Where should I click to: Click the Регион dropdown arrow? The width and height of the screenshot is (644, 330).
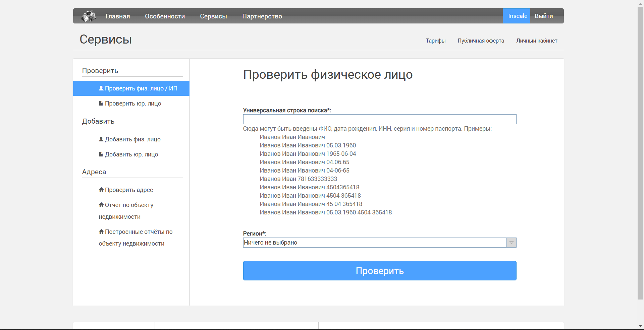tap(512, 243)
